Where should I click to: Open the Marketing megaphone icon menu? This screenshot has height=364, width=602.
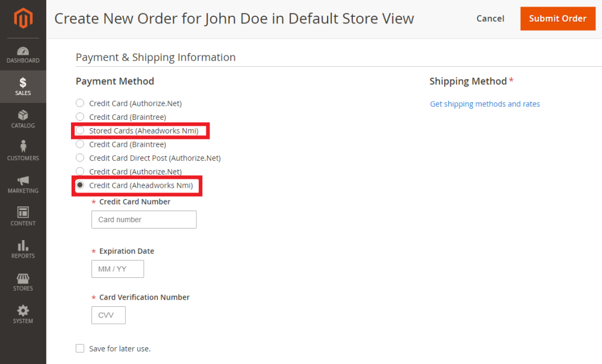click(23, 185)
